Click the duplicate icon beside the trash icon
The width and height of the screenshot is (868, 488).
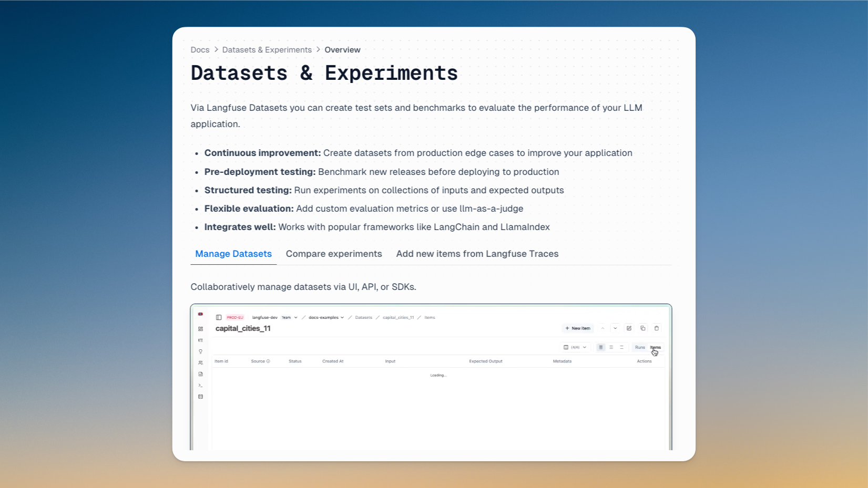[x=643, y=328]
